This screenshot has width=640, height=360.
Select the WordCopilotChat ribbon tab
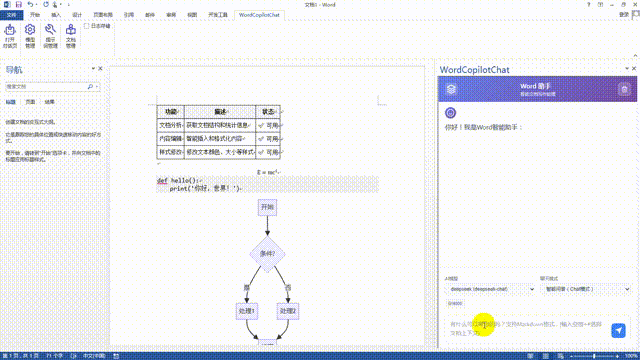click(x=259, y=15)
